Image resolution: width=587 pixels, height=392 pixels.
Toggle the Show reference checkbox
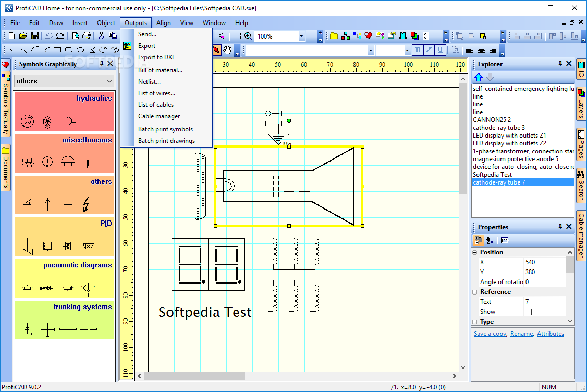528,312
